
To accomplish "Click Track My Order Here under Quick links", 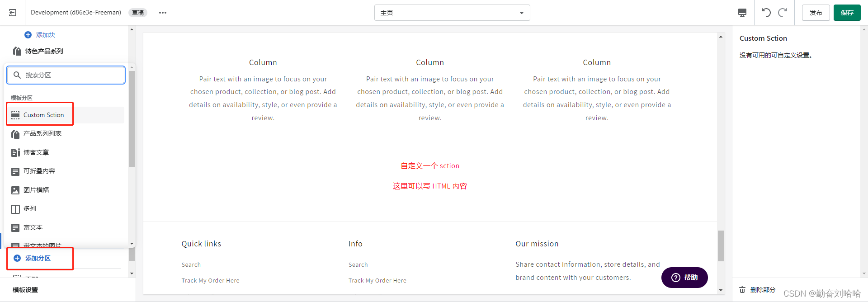I will [211, 280].
